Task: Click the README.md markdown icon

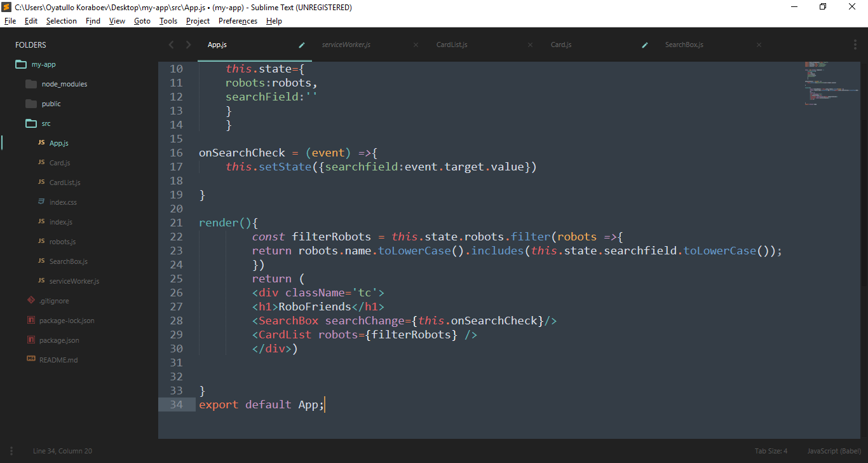Action: pos(31,360)
